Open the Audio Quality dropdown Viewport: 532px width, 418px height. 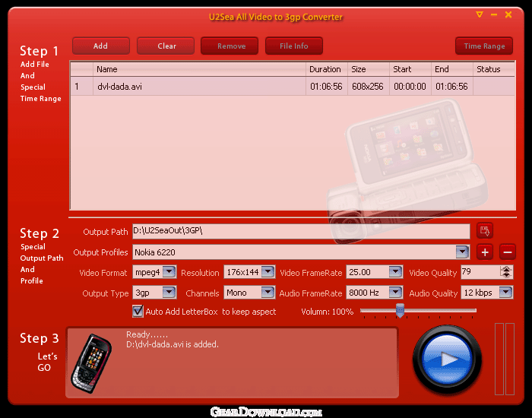[x=506, y=292]
